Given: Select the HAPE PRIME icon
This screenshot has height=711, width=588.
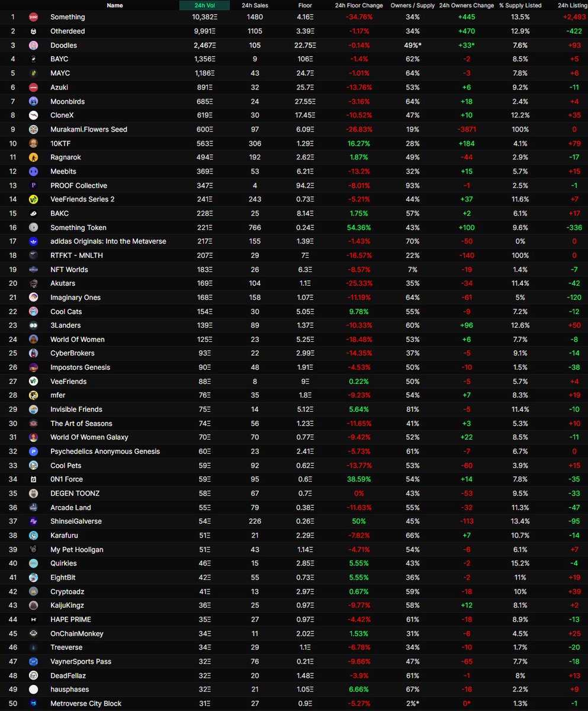Looking at the screenshot, I should (34, 620).
